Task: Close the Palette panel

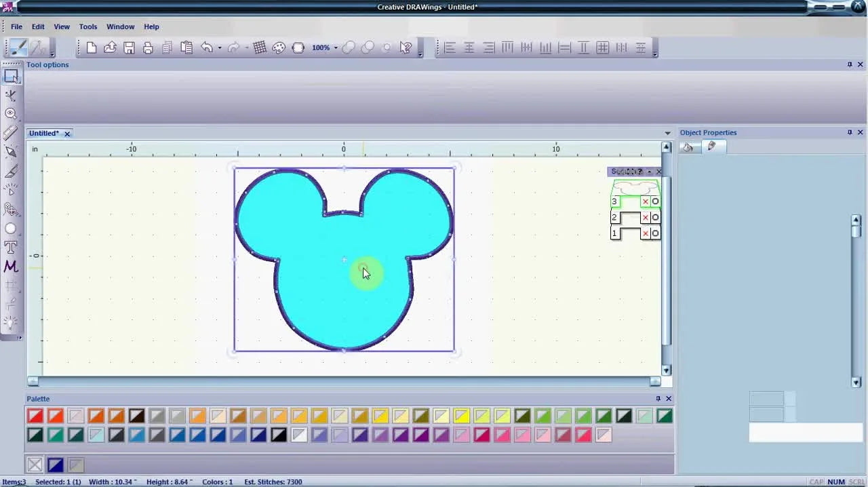Action: point(669,399)
